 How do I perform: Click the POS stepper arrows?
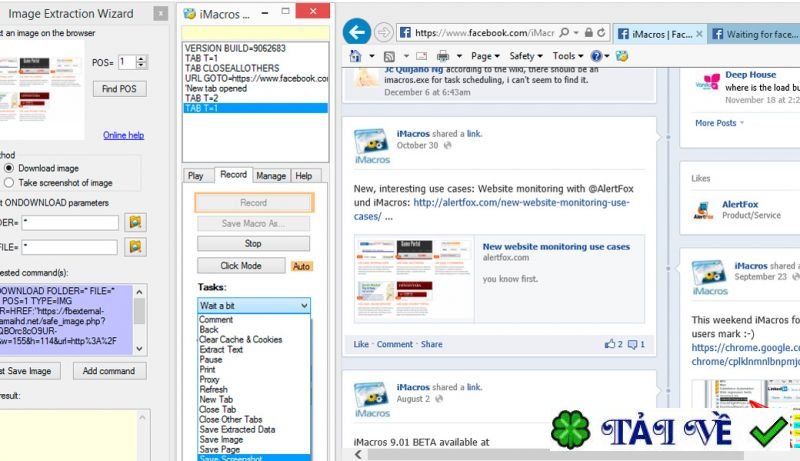point(141,62)
